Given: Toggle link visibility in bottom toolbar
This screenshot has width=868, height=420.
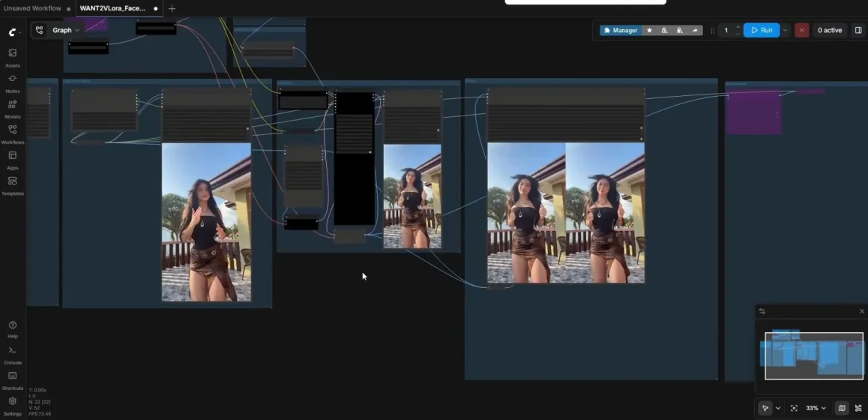Looking at the screenshot, I should (858, 408).
